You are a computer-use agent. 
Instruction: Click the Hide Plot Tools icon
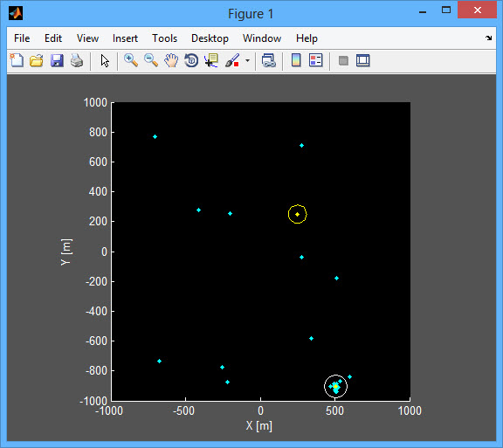coord(343,60)
